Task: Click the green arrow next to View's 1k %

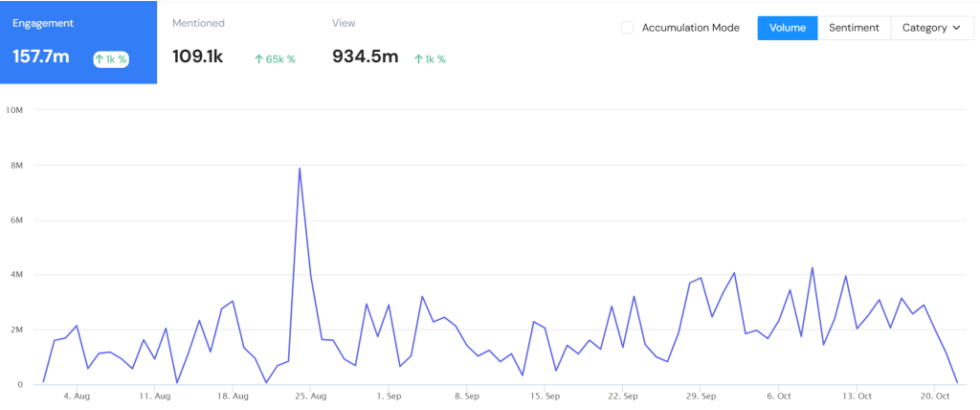Action: (x=419, y=59)
